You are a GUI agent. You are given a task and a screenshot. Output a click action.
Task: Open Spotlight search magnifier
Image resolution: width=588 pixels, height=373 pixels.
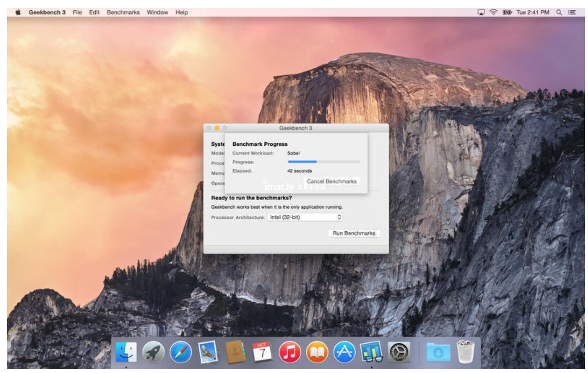click(559, 12)
